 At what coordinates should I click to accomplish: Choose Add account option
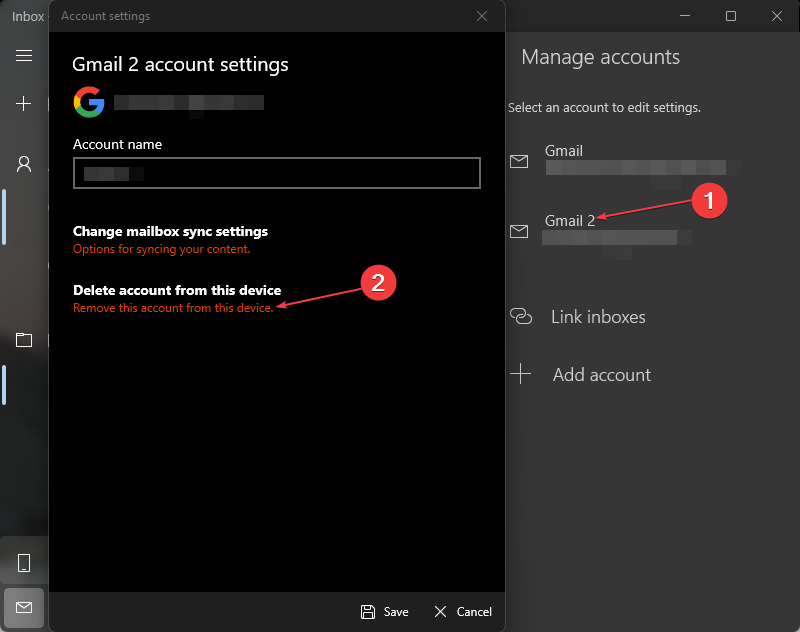[601, 375]
